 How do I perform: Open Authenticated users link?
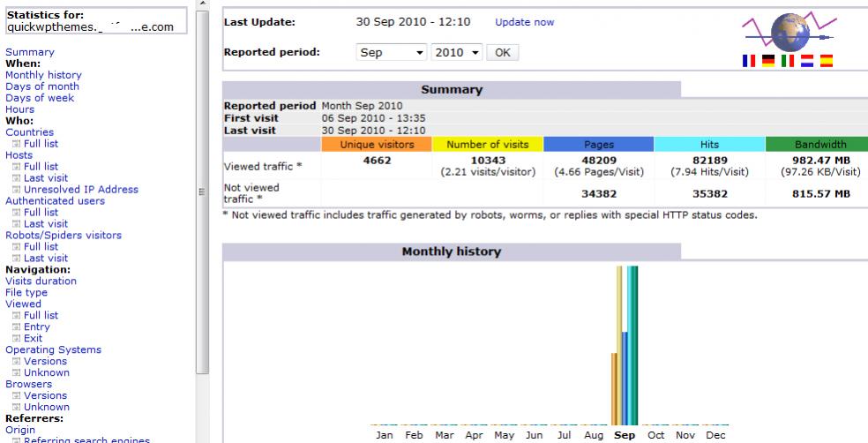55,201
